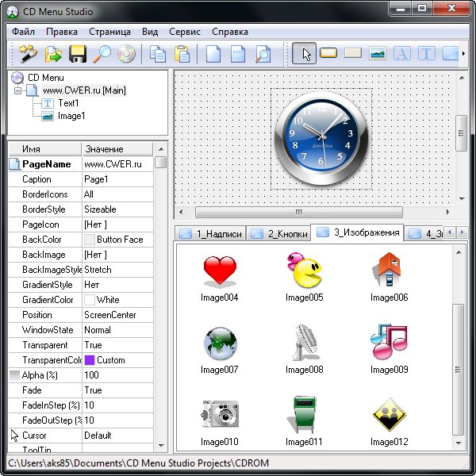This screenshot has height=476, width=476.
Task: Open project with the folder icon
Action: pos(53,54)
